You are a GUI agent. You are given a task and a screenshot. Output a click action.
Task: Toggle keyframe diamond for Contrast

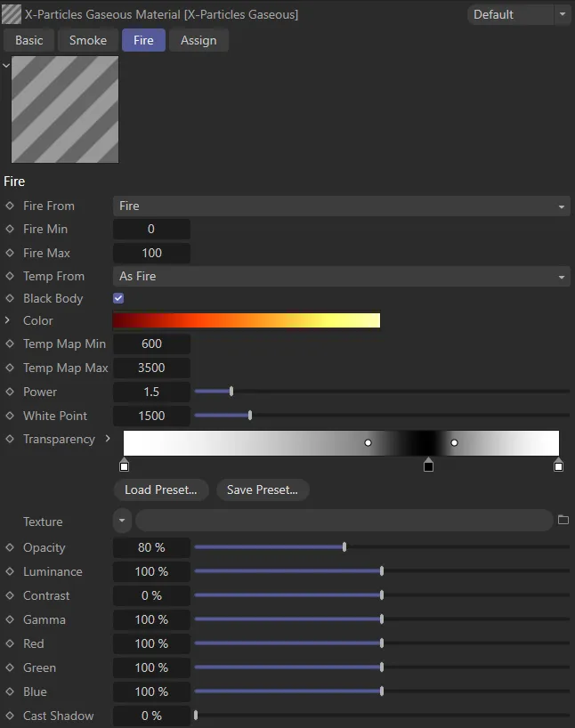[x=10, y=595]
